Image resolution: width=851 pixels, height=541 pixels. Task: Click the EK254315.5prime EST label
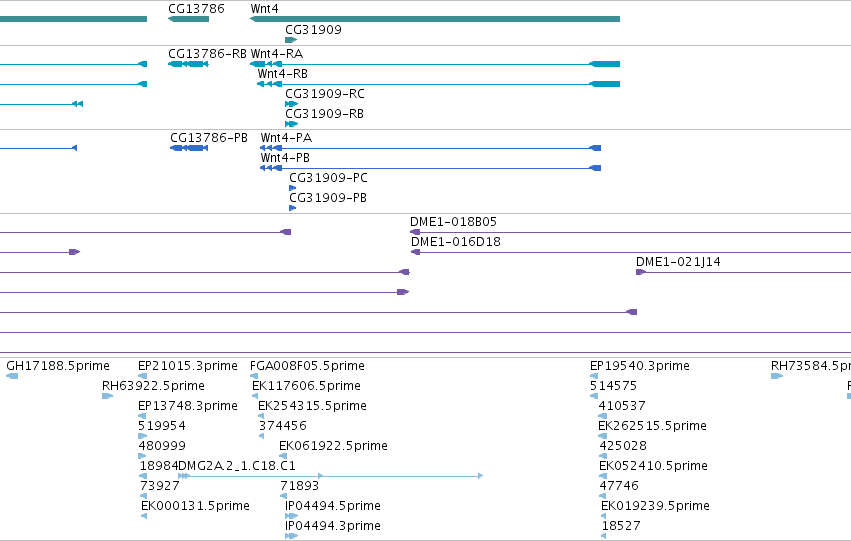312,406
